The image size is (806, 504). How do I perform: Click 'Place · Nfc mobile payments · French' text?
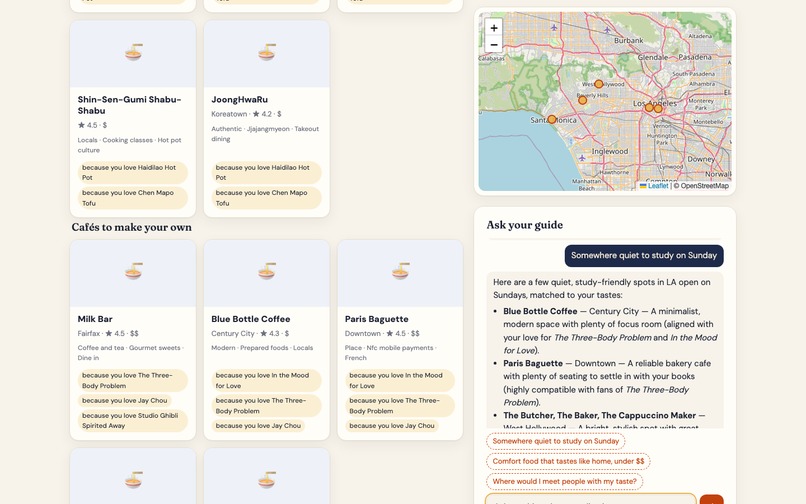click(389, 353)
